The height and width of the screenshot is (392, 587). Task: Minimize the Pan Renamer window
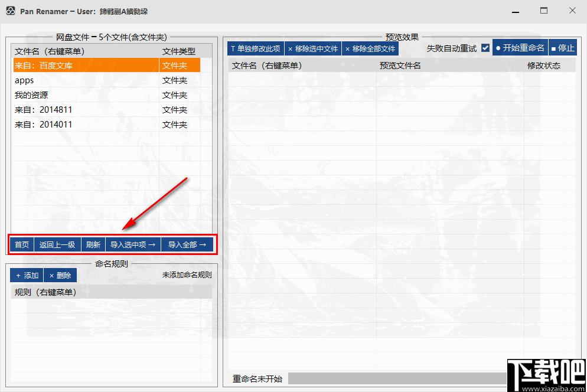[516, 11]
